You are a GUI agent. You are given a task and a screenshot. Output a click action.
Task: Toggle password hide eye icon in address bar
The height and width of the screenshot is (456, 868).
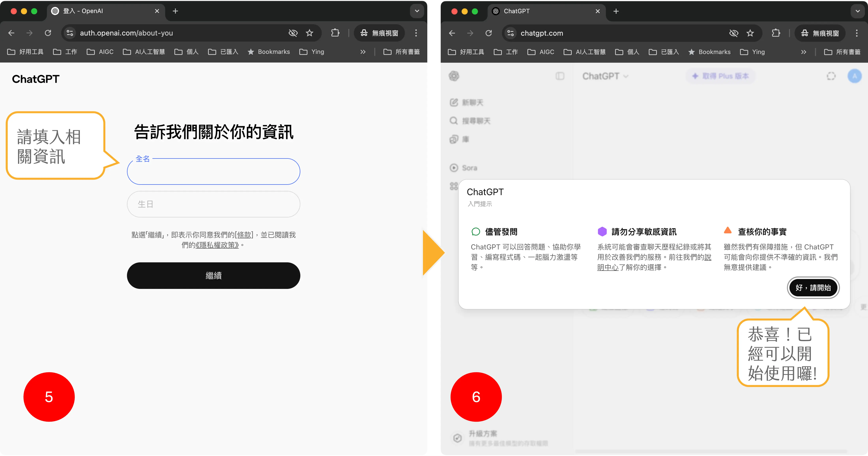click(x=293, y=33)
